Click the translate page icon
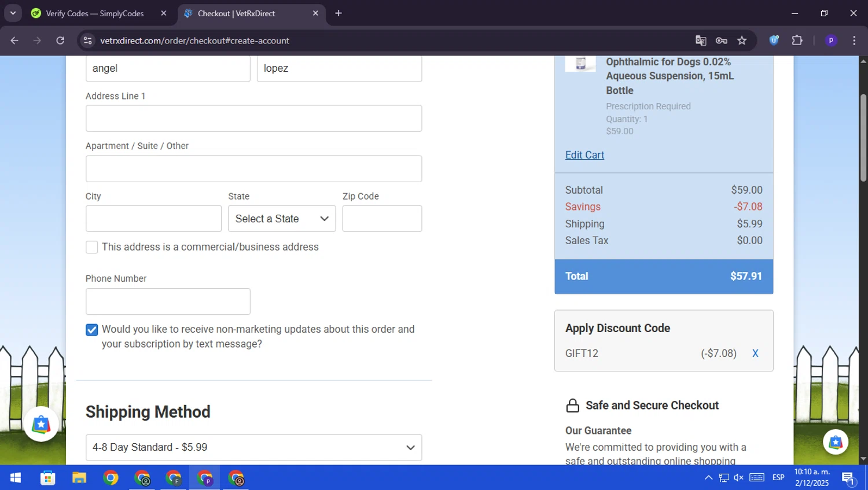This screenshot has height=490, width=868. tap(701, 40)
